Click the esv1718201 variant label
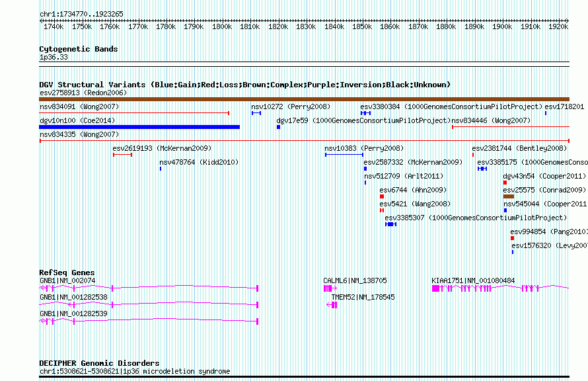The width and height of the screenshot is (588, 381). [x=564, y=106]
